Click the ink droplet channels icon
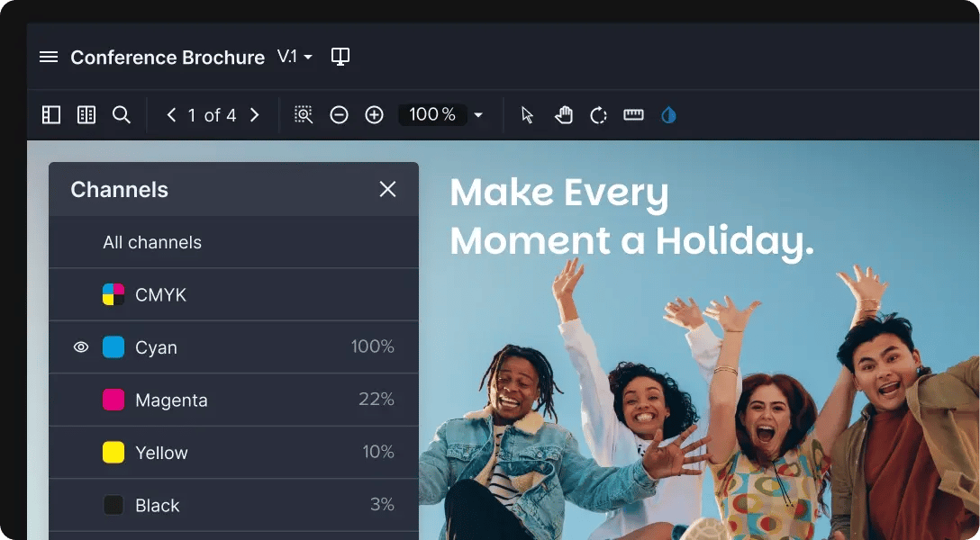 [x=667, y=114]
